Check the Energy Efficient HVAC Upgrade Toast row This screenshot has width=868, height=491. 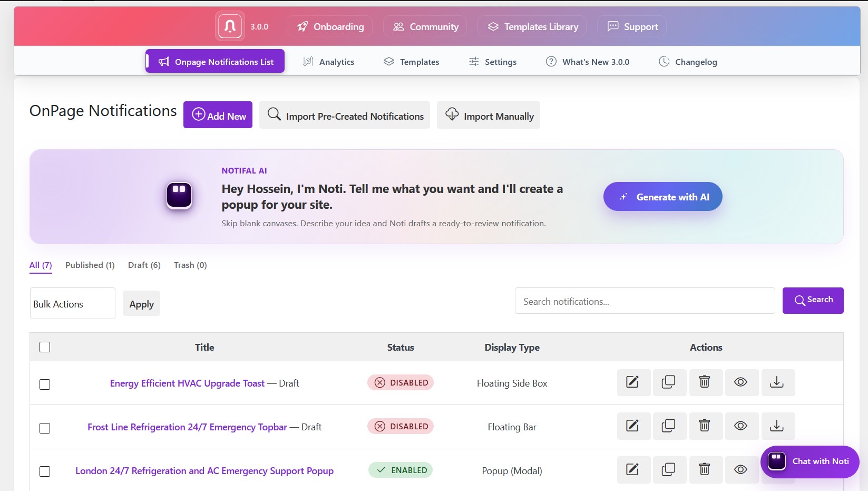point(45,384)
